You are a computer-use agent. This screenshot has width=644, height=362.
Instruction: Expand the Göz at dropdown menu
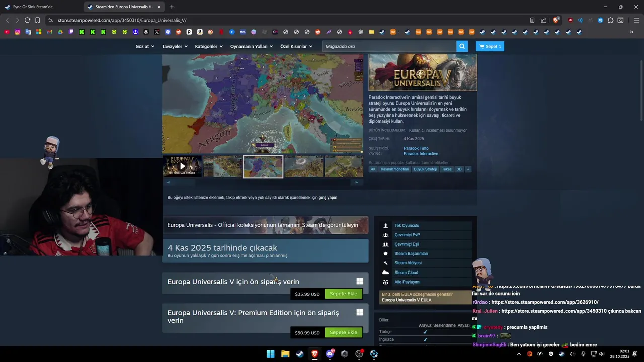point(145,46)
